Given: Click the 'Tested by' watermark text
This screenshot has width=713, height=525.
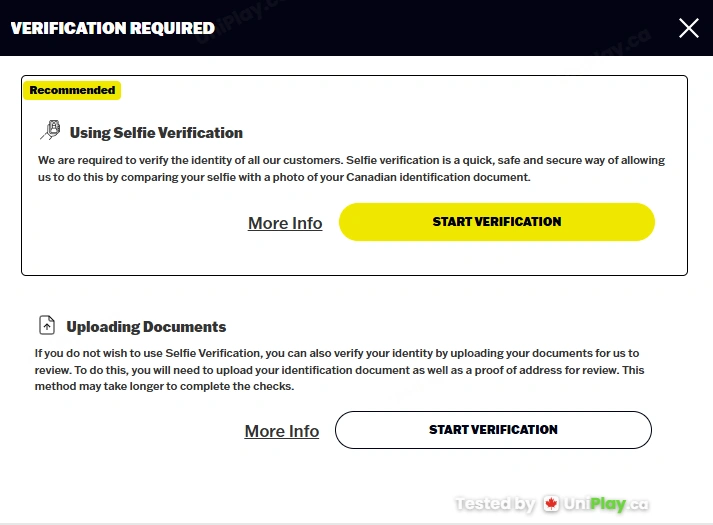Looking at the screenshot, I should (495, 504).
